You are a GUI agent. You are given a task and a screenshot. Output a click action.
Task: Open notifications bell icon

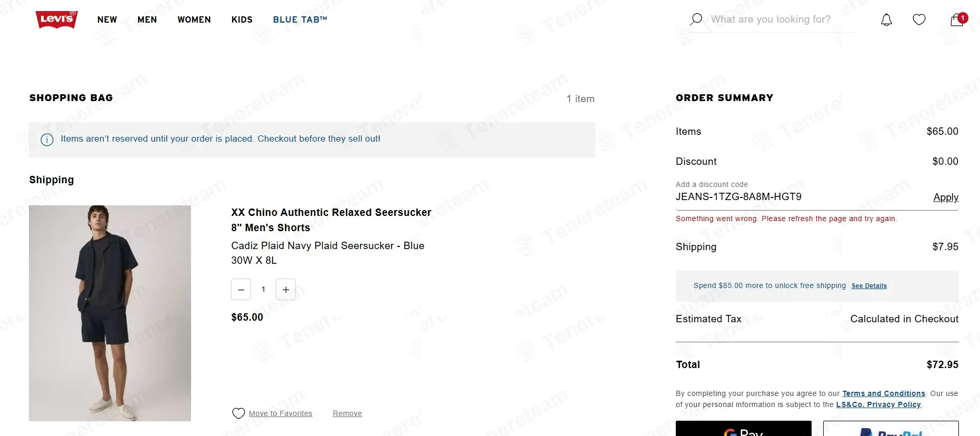pos(886,20)
